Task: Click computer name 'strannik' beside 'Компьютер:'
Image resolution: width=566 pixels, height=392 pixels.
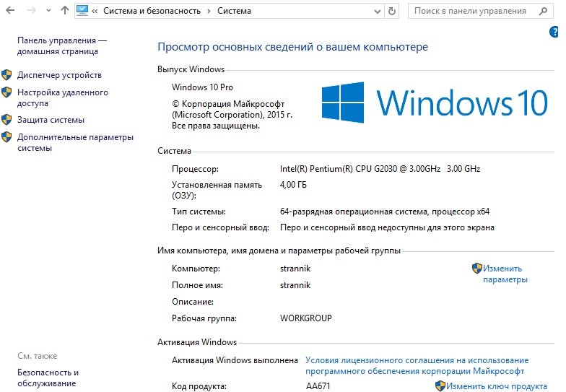Action: pyautogui.click(x=295, y=269)
